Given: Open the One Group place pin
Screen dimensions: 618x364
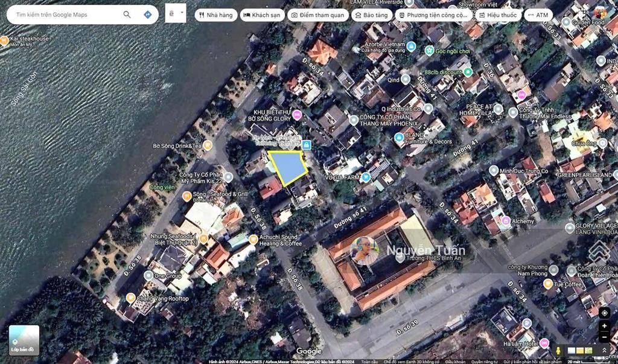Looking at the screenshot, I should coord(148,275).
